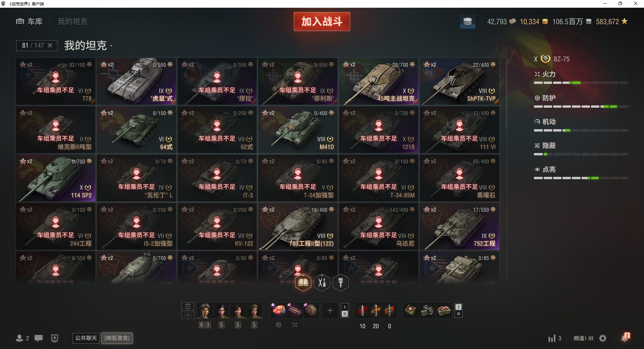
Task: Click the flashlight hexagon icon
Action: pos(341,283)
